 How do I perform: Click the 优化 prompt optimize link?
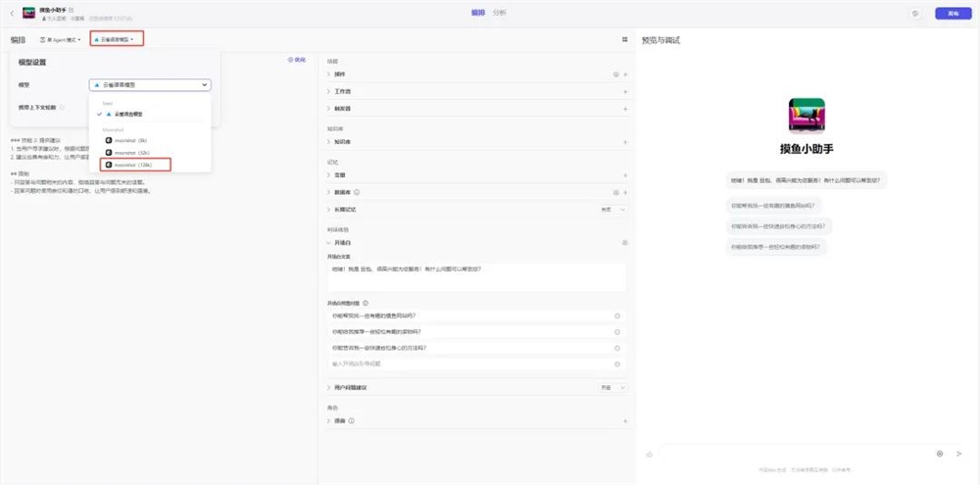tap(297, 60)
